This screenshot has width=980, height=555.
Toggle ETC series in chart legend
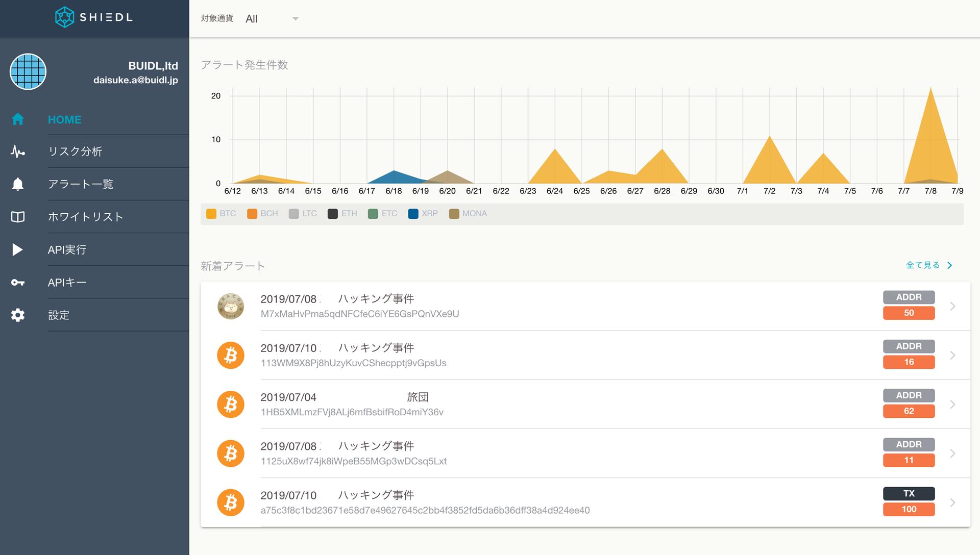coord(382,214)
